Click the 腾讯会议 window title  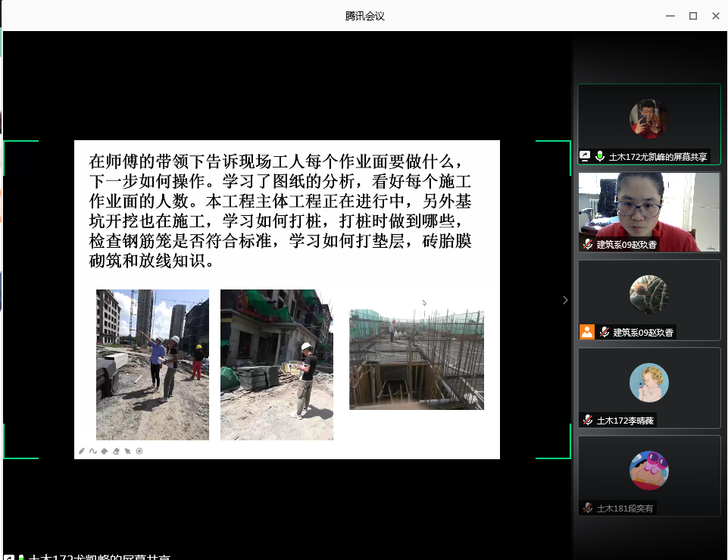pos(364,15)
